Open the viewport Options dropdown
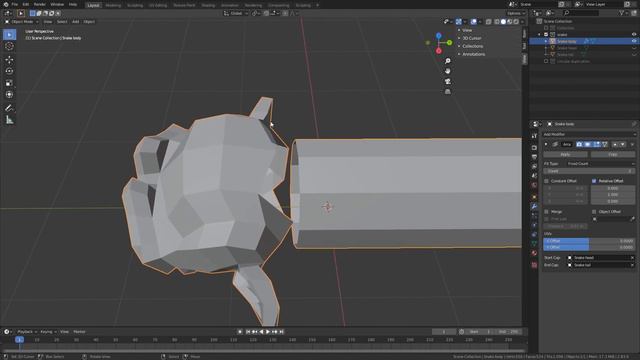640x360 pixels. (x=516, y=13)
